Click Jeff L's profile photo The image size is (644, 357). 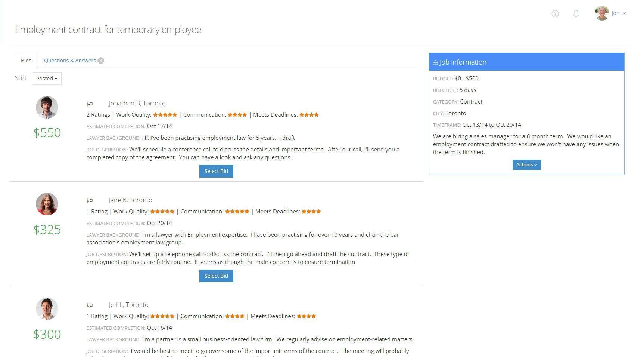pyautogui.click(x=47, y=309)
